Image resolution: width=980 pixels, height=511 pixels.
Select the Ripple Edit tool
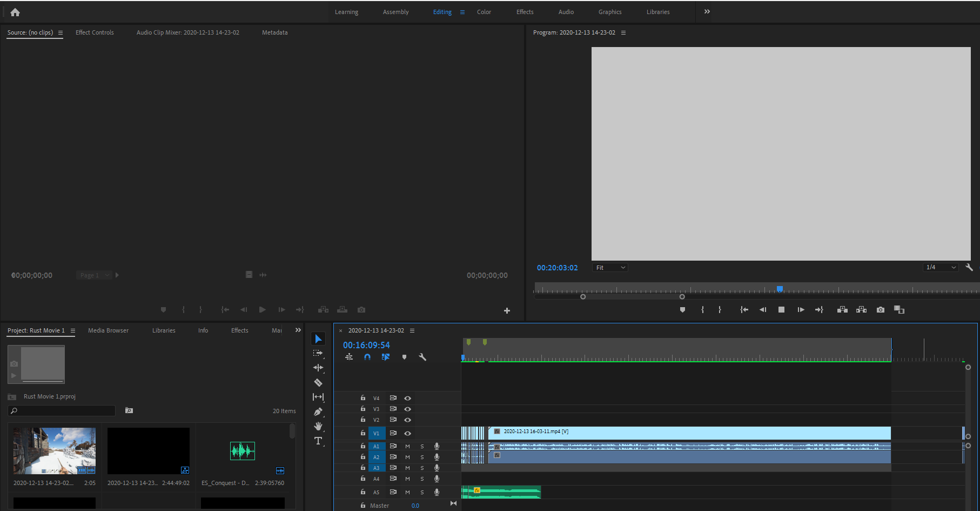(318, 368)
